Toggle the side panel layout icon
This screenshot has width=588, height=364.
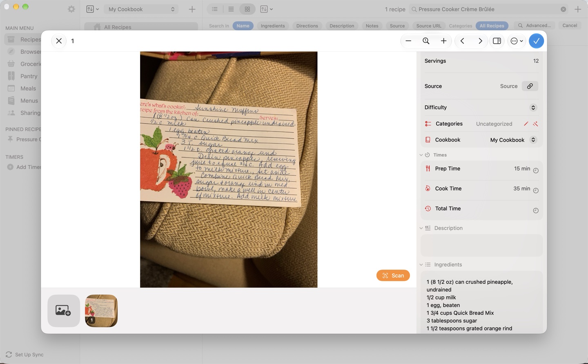[497, 41]
